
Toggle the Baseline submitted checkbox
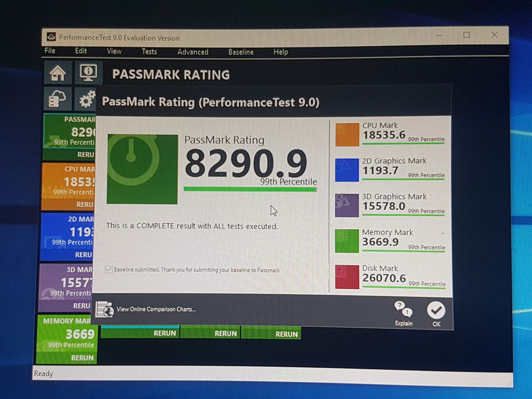point(109,270)
